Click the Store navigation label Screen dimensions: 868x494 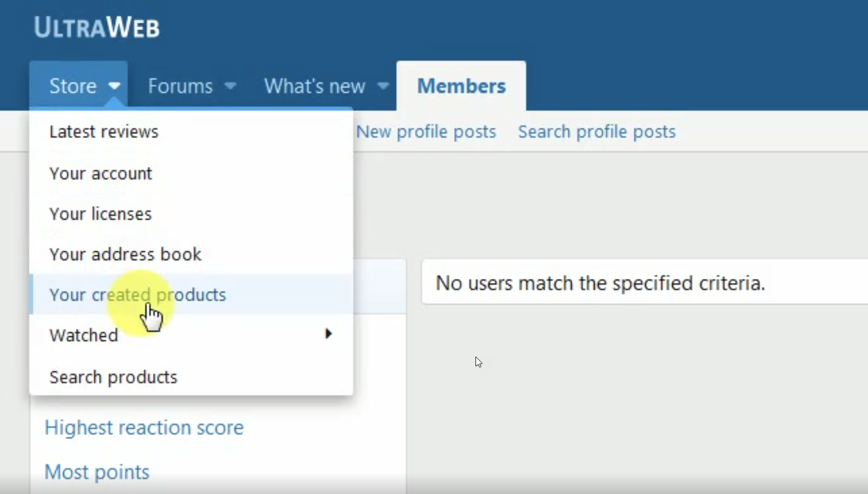(73, 86)
